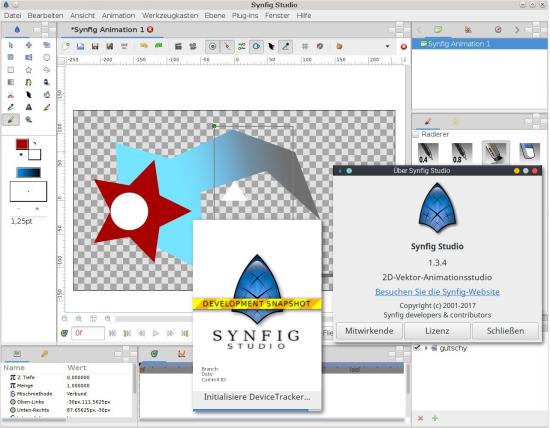
Task: Select the Gradient tool in toolbox
Action: [x=11, y=82]
